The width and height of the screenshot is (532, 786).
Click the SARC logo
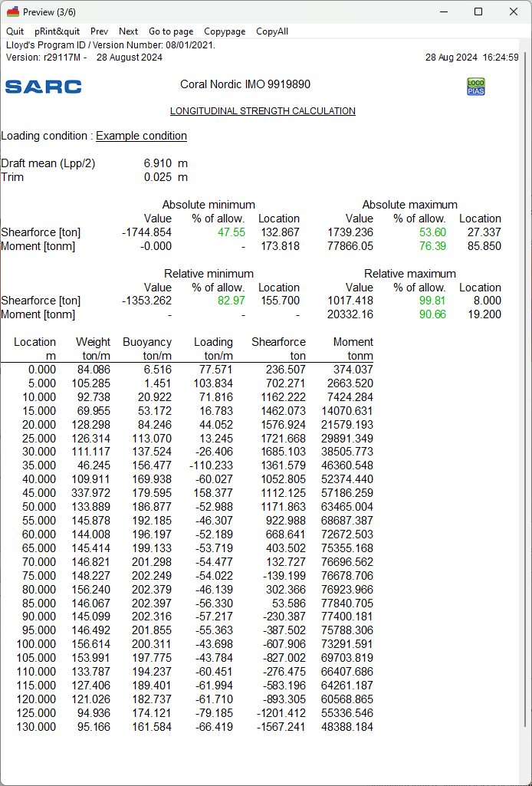(43, 86)
